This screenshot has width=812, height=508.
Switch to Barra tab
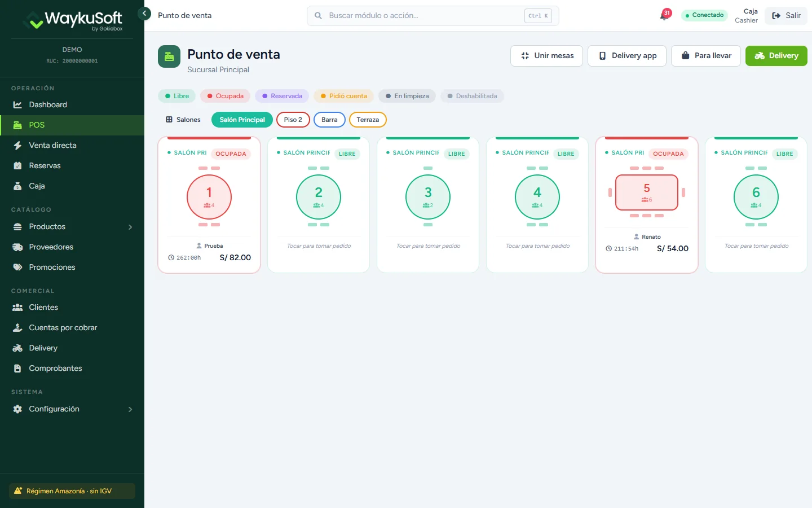pos(329,120)
